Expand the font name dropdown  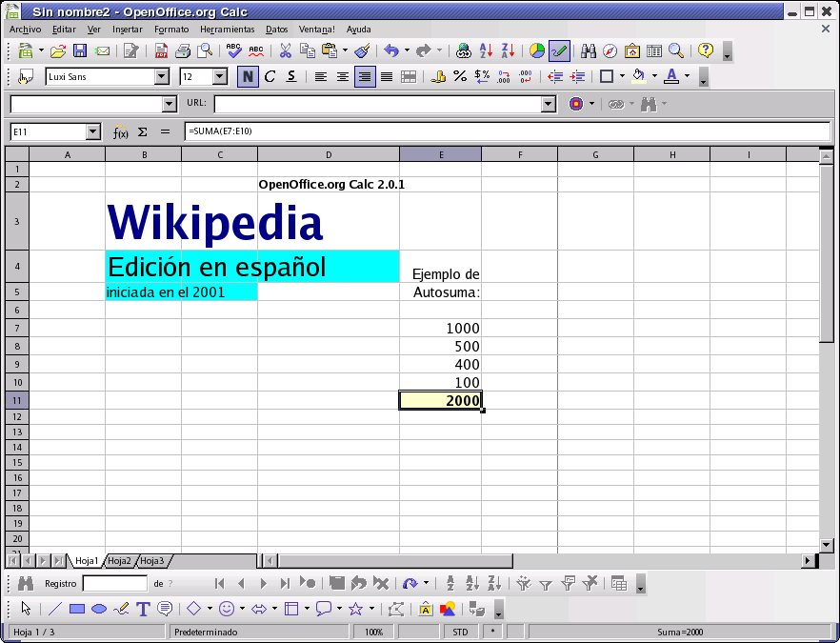tap(162, 76)
